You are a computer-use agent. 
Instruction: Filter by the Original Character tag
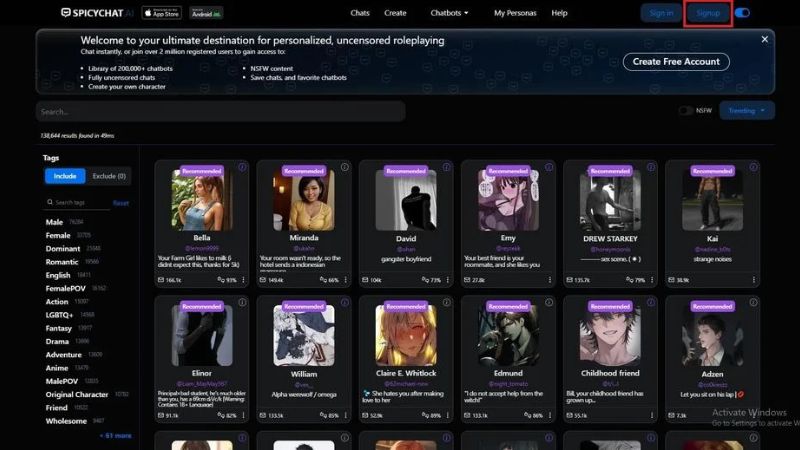coord(77,394)
